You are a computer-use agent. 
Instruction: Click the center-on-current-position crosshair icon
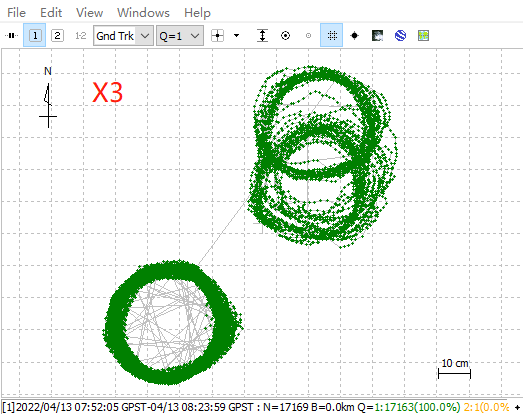coord(217,35)
